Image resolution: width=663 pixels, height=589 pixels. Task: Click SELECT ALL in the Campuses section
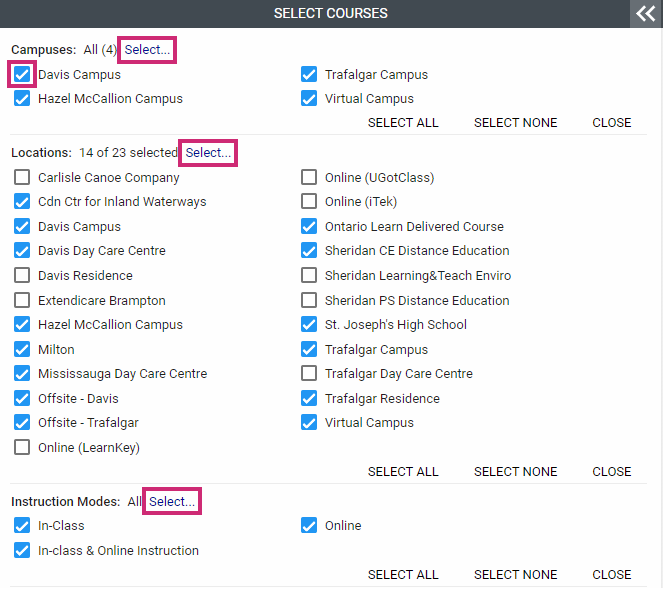[403, 123]
